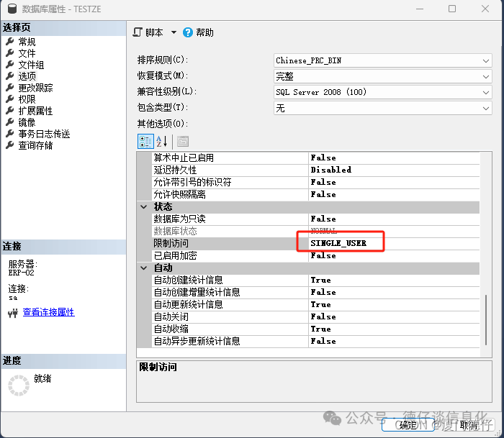This screenshot has width=504, height=438.
Task: Select the 自动异步更新统计信息 row
Action: pyautogui.click(x=315, y=341)
